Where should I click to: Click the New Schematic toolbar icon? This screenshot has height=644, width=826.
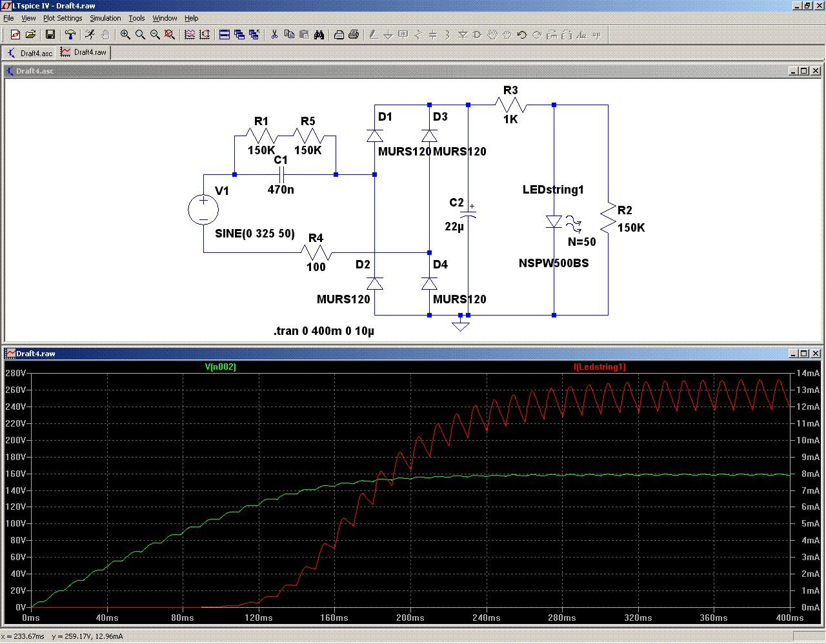click(15, 35)
